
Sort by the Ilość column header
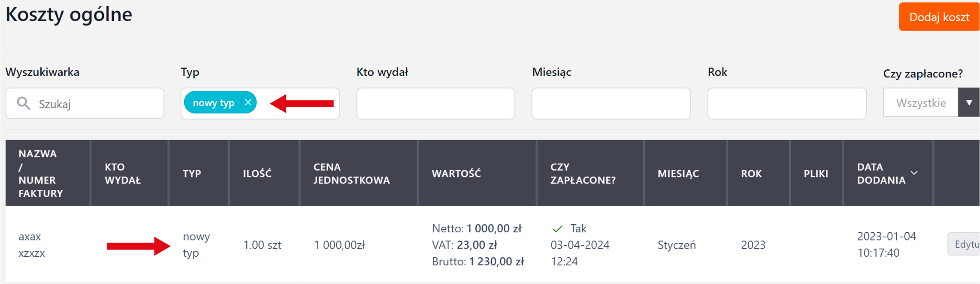pos(257,174)
